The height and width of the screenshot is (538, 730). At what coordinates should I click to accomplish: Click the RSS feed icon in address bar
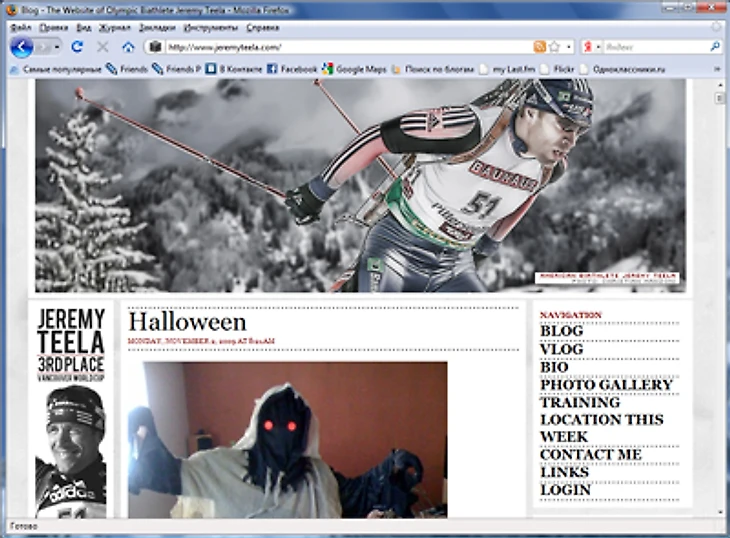pyautogui.click(x=539, y=47)
